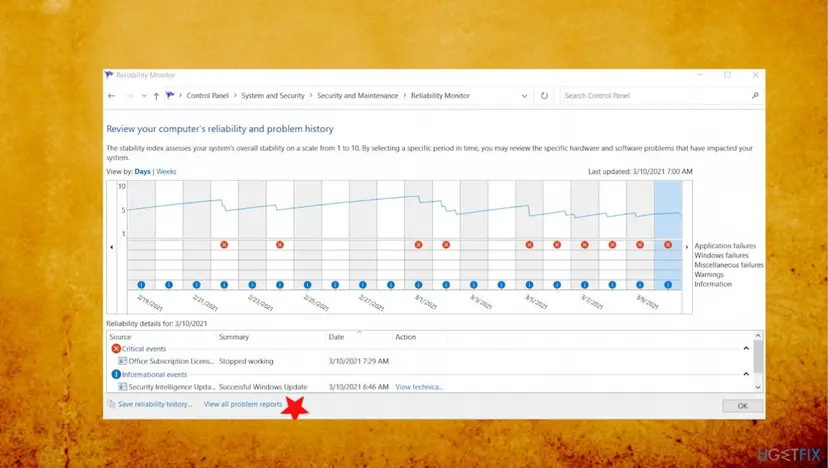Viewport: 828px width, 468px height.
Task: Open the View technica... details link
Action: pos(419,387)
